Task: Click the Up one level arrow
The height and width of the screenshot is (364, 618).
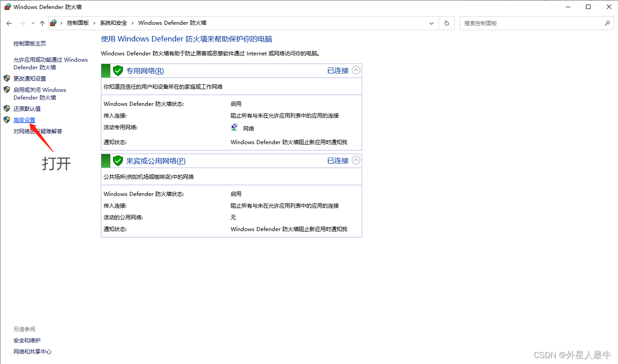Action: [42, 23]
